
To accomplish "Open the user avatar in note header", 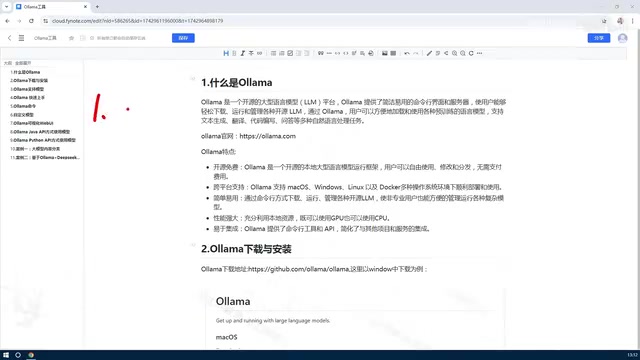I will coord(622,38).
